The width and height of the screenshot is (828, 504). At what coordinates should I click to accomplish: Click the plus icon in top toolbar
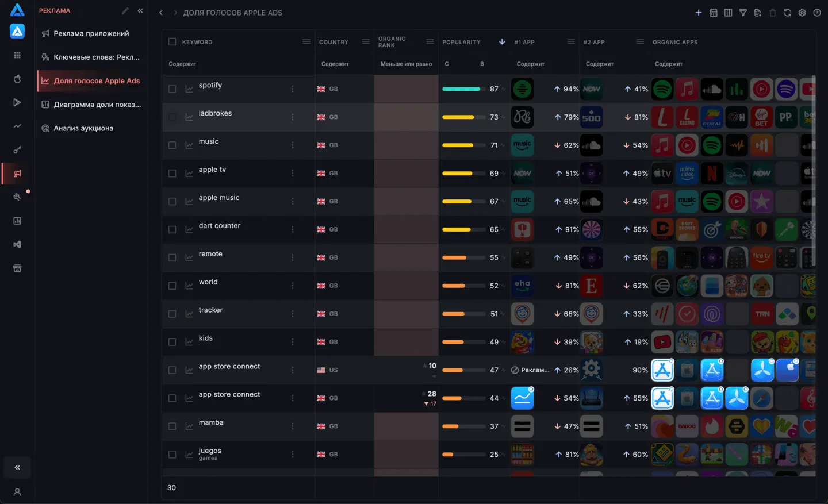click(x=699, y=13)
